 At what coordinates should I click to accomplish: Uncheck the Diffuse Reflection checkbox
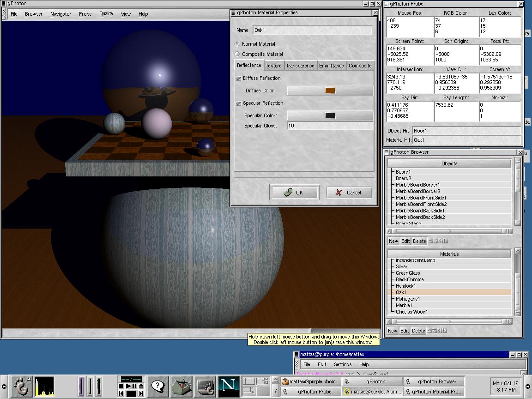click(x=239, y=79)
